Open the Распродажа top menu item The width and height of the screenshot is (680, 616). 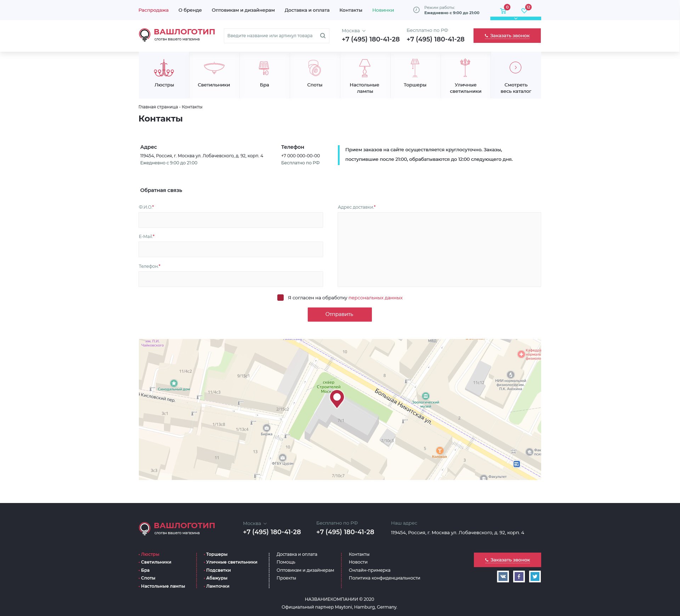tap(153, 10)
